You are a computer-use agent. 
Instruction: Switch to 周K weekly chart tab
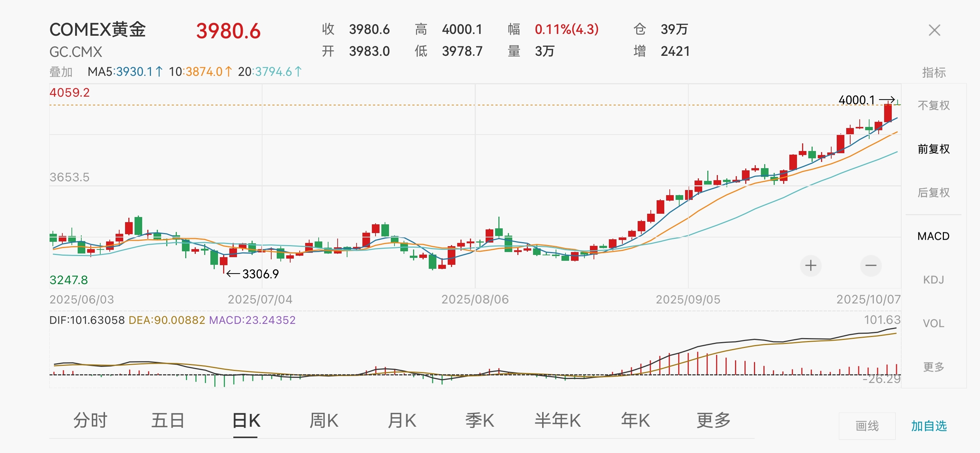pos(324,421)
